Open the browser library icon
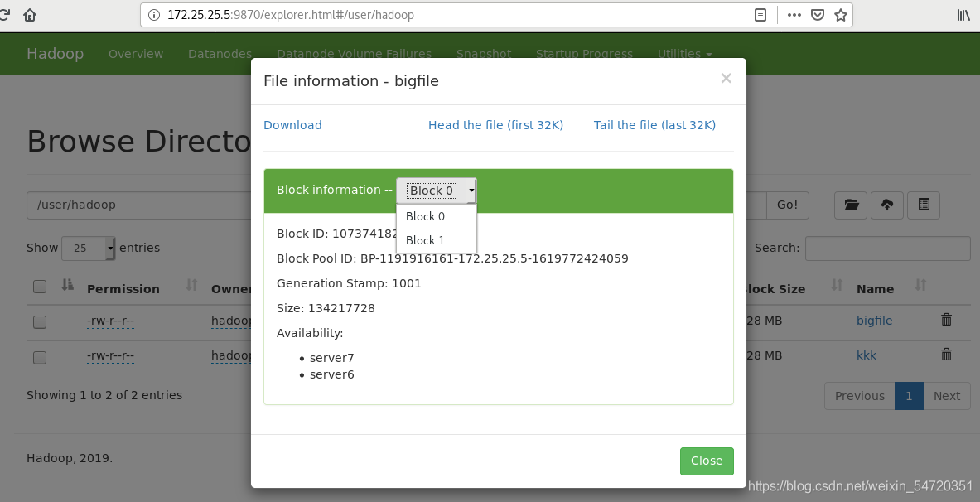The image size is (980, 502). [x=963, y=15]
